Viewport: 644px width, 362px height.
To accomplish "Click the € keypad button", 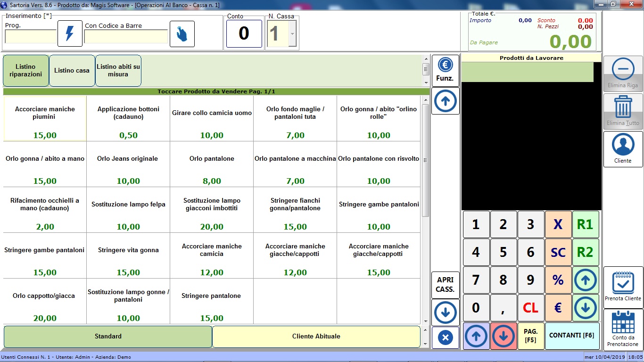I will (x=558, y=308).
